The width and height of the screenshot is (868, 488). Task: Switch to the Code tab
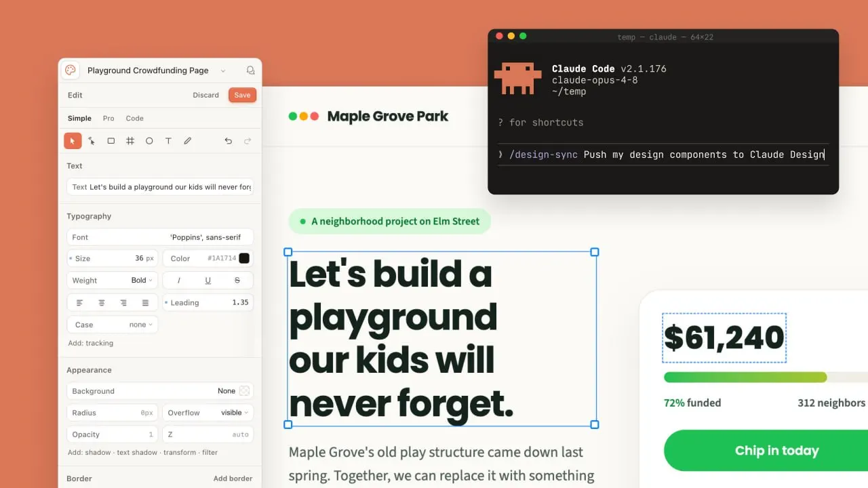(x=134, y=119)
